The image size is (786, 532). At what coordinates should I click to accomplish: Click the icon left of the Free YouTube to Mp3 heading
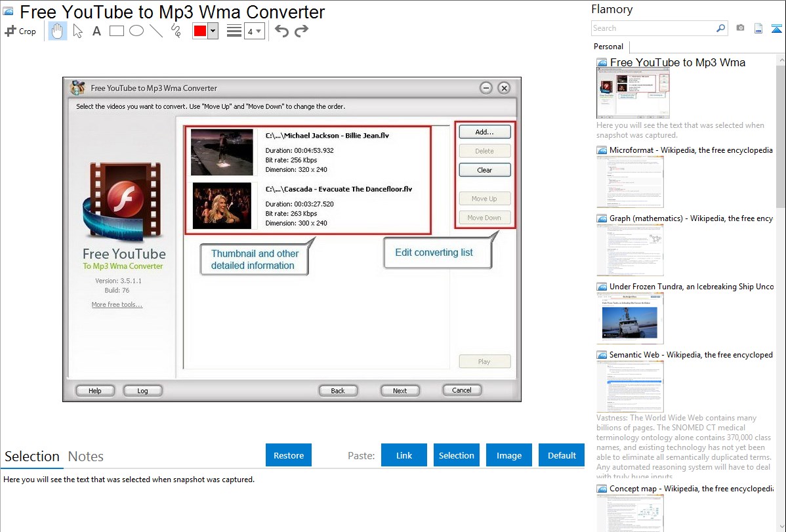pos(9,11)
